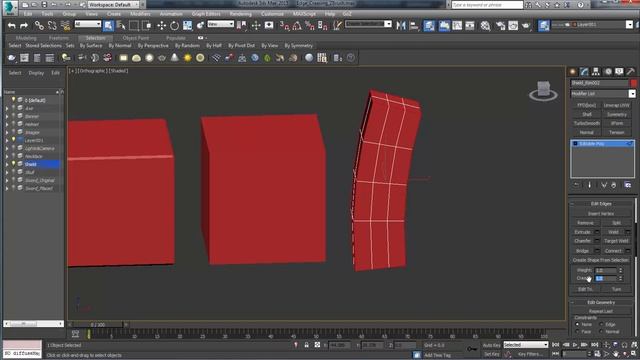The height and width of the screenshot is (360, 640).
Task: Click the sun light icon in toolbar
Action: 187,58
